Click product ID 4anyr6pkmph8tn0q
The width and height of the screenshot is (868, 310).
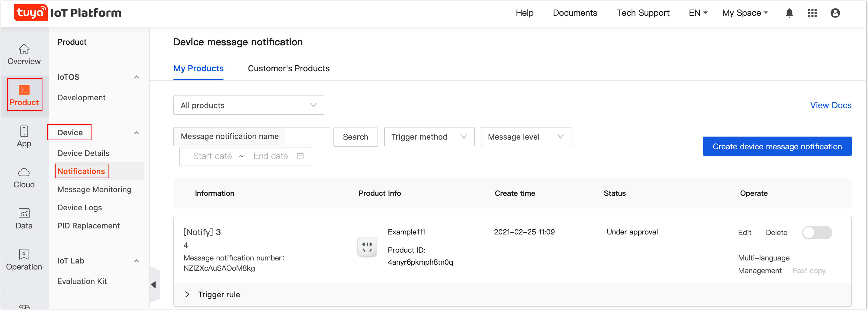(x=420, y=262)
